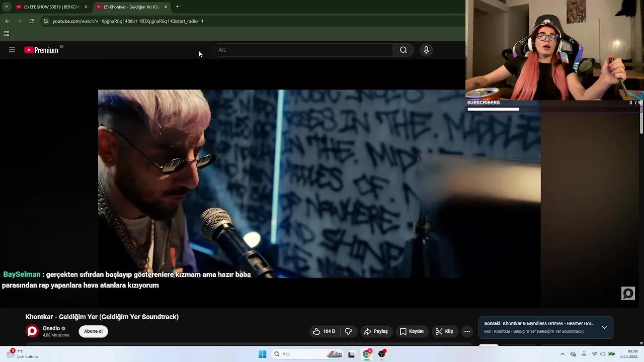644x362 pixels.
Task: Open Wi-Fi network settings in tray
Action: pos(594,354)
